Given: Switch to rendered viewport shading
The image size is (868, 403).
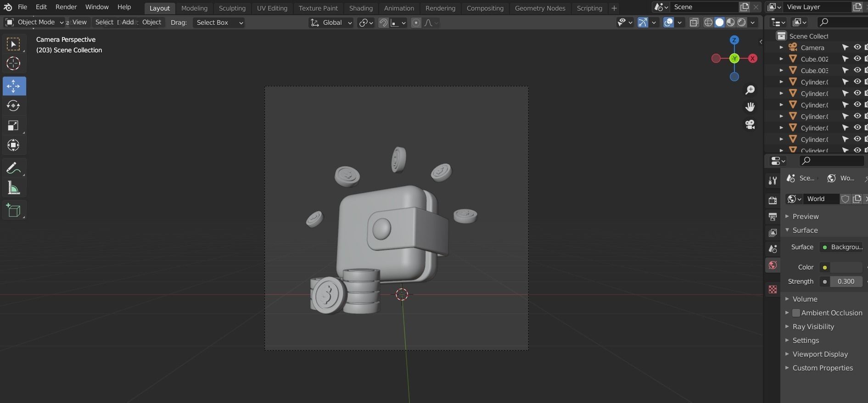Looking at the screenshot, I should point(741,22).
